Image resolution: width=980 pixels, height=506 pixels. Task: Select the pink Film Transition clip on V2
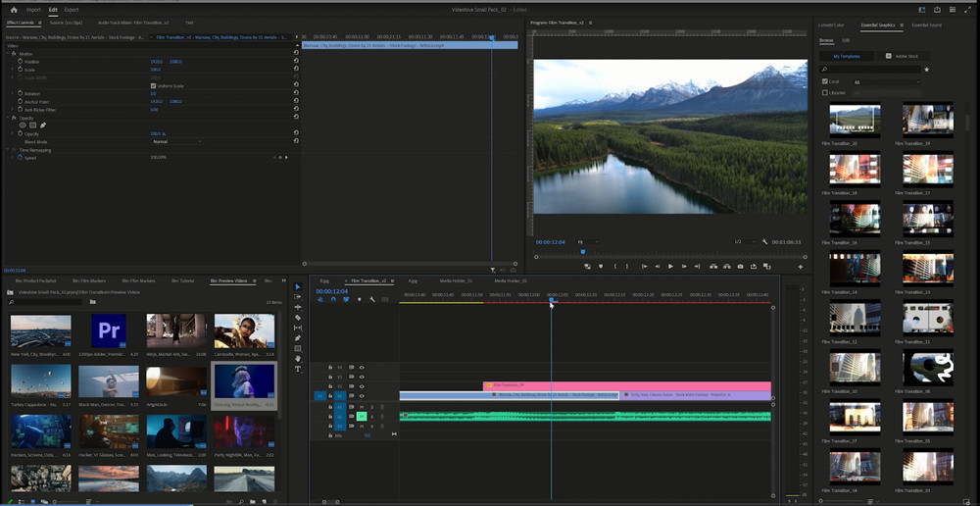627,386
